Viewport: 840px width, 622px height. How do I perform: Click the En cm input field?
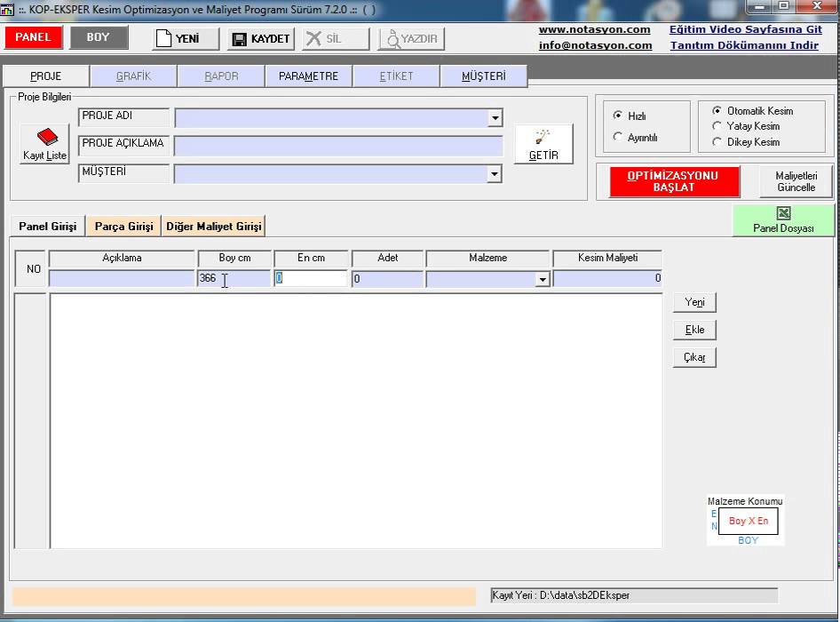[311, 278]
